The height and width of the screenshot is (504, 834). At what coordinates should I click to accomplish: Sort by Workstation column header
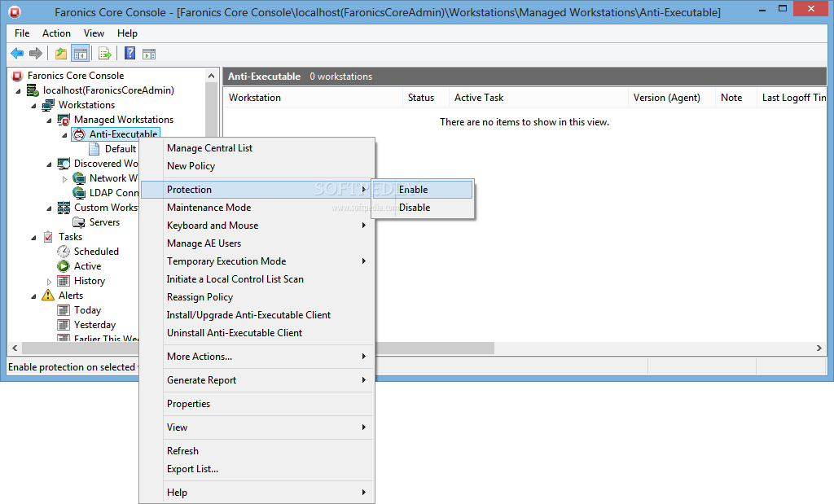[313, 98]
